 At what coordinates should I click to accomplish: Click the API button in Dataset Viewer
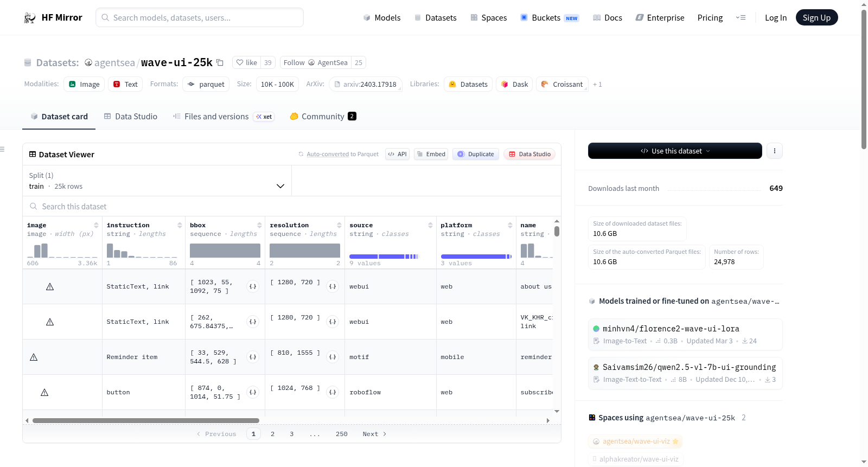click(397, 154)
